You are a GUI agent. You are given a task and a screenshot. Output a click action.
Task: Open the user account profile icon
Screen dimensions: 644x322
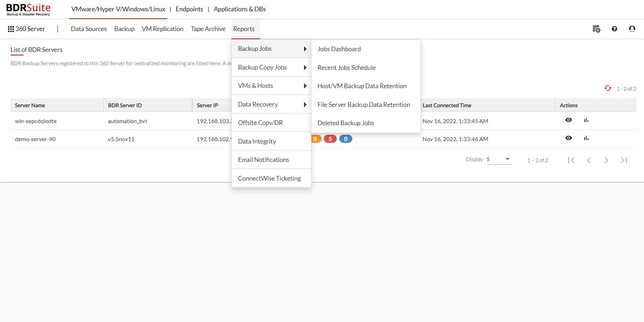632,29
